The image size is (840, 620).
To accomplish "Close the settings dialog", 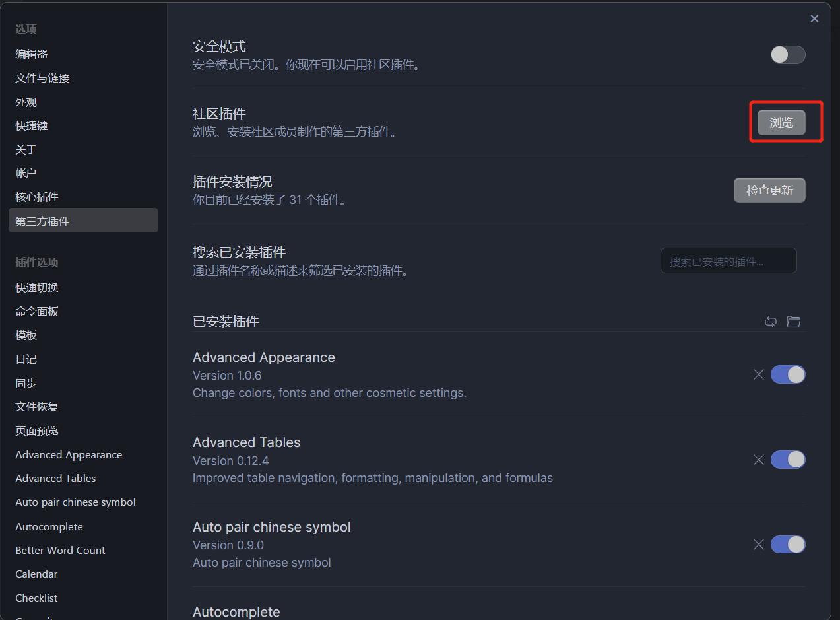I will (814, 18).
